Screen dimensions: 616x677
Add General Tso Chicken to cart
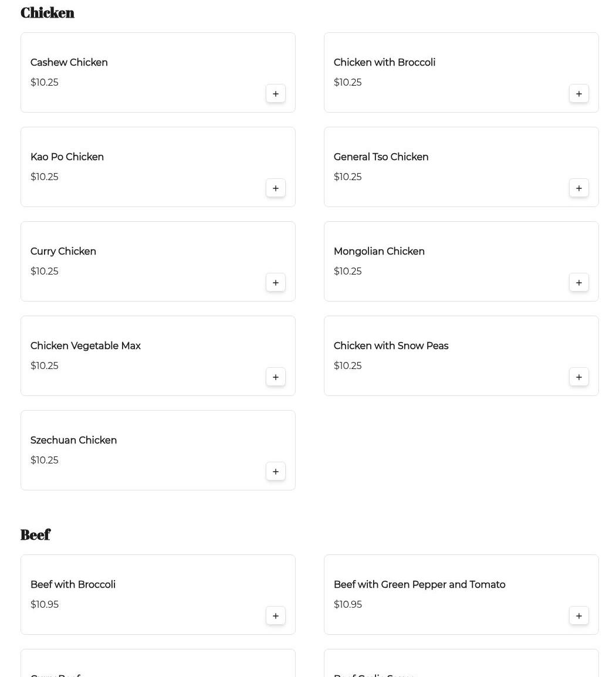pyautogui.click(x=579, y=188)
